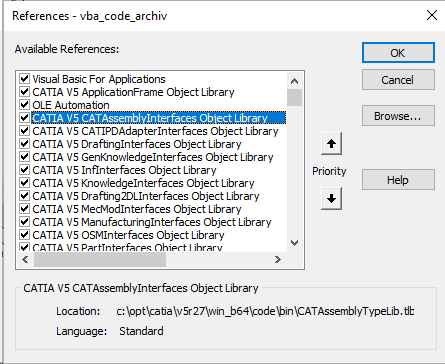This screenshot has height=364, width=445.
Task: Click the list scroll-up arrow
Action: click(x=294, y=81)
